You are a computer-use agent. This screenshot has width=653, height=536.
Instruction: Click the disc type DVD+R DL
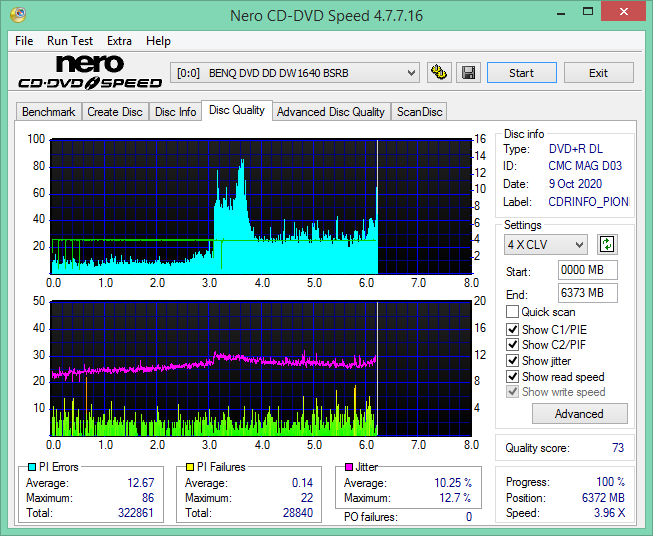click(576, 149)
